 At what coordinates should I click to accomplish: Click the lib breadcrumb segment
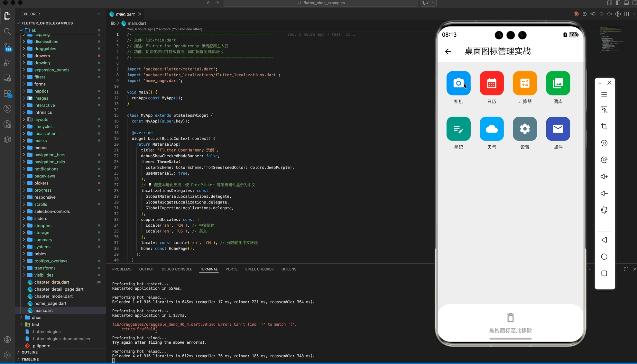pos(113,23)
